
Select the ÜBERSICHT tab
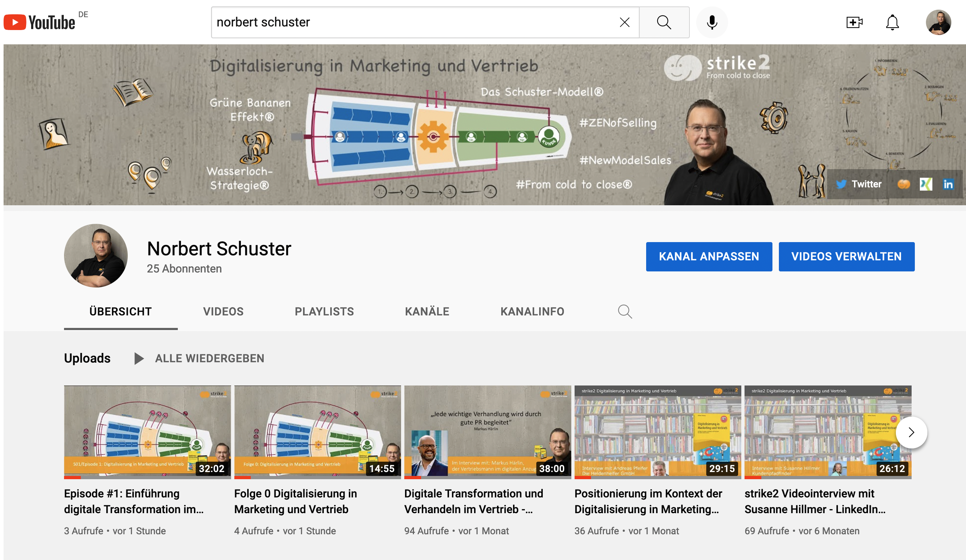tap(121, 311)
